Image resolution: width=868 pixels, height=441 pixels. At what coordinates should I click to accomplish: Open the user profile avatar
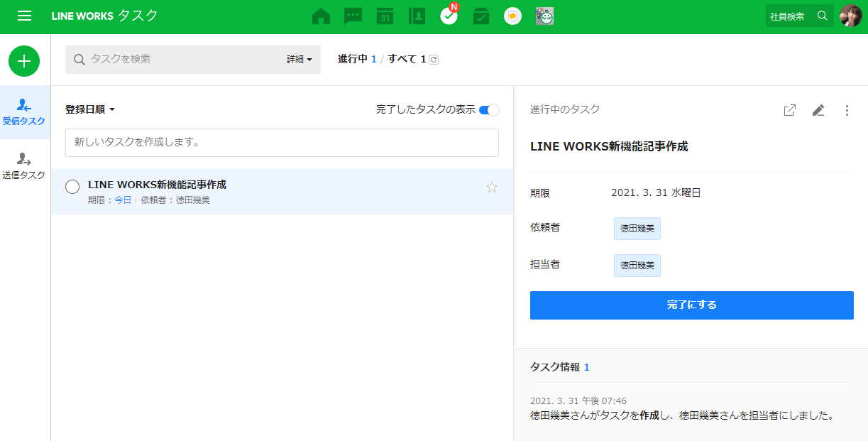tap(851, 16)
